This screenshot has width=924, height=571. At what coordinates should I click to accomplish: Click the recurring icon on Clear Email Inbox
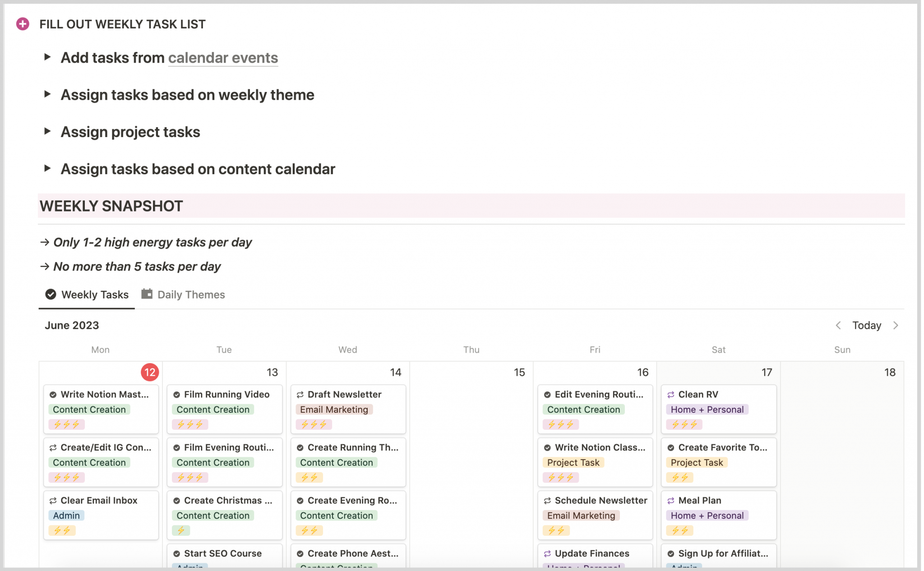[x=53, y=501]
